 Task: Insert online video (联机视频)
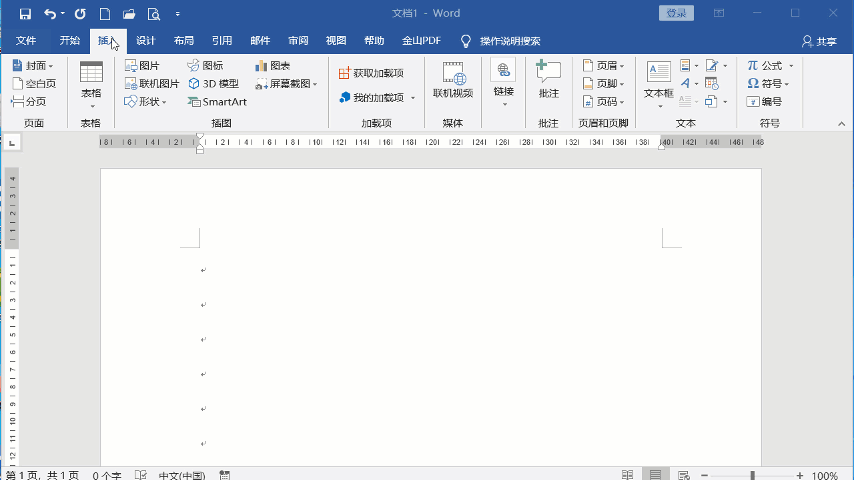click(453, 80)
